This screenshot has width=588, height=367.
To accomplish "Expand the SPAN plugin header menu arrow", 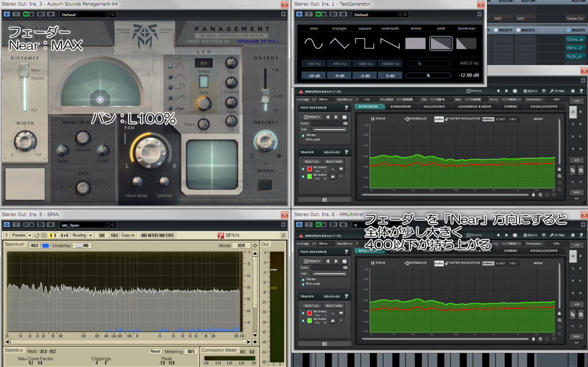I will coord(284,225).
